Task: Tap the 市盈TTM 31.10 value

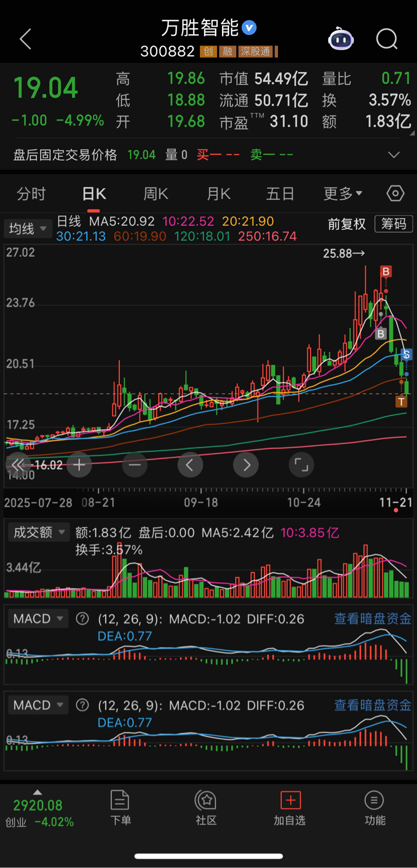Action: tap(289, 121)
